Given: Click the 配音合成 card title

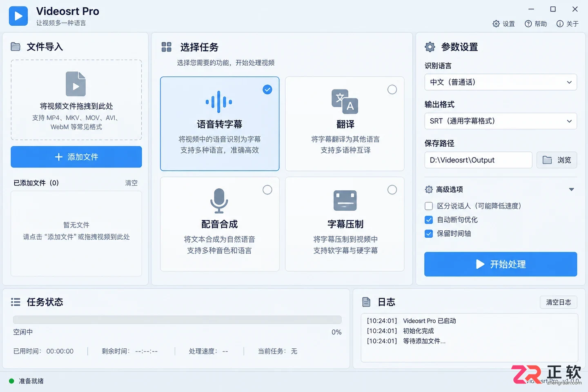Looking at the screenshot, I should pos(219,224).
